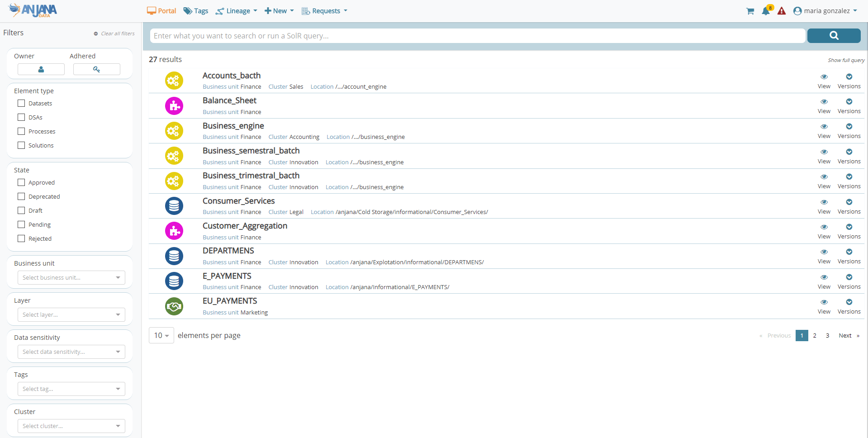Filter by Adhered key icon
The image size is (868, 438).
coord(96,69)
